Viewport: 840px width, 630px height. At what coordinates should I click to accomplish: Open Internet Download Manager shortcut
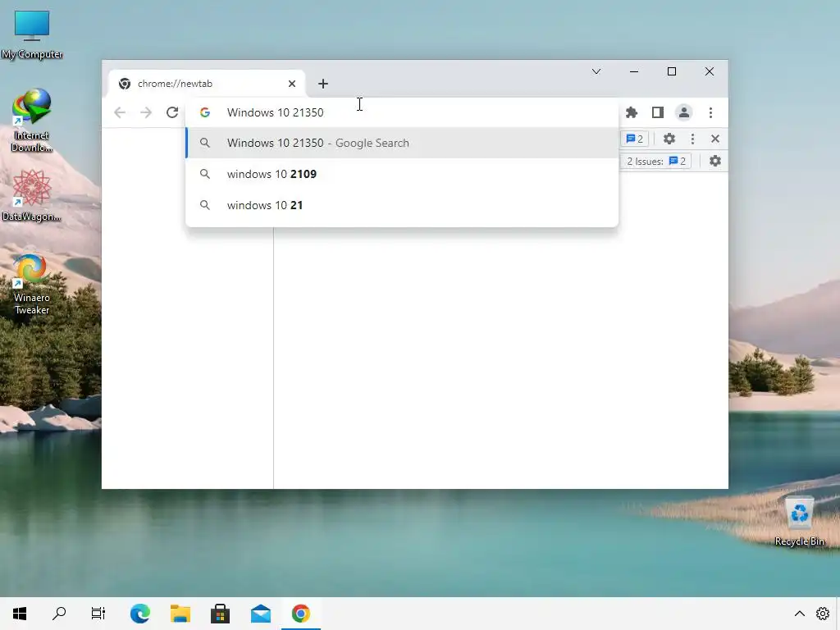pos(32,121)
